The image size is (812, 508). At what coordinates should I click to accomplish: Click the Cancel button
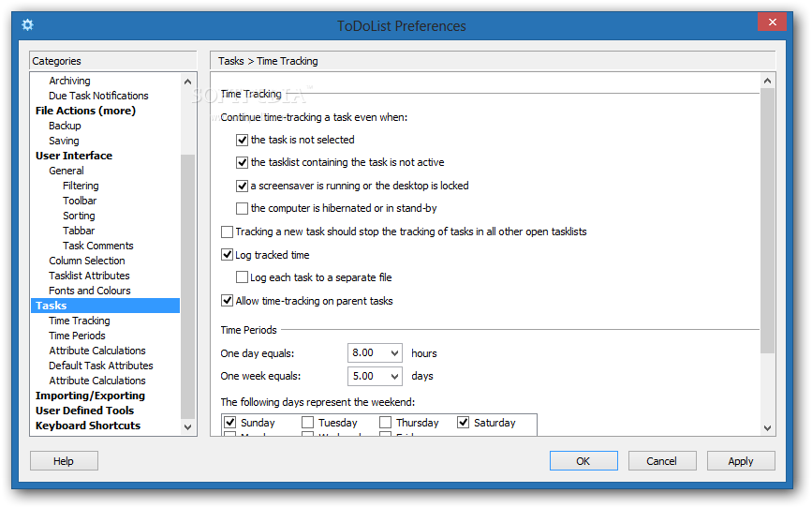click(662, 461)
